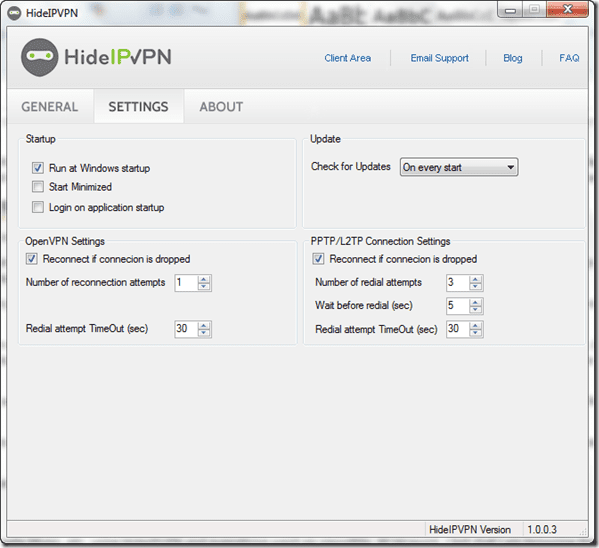Increase PPTP/L2TP redial timeout spinner

pos(475,325)
